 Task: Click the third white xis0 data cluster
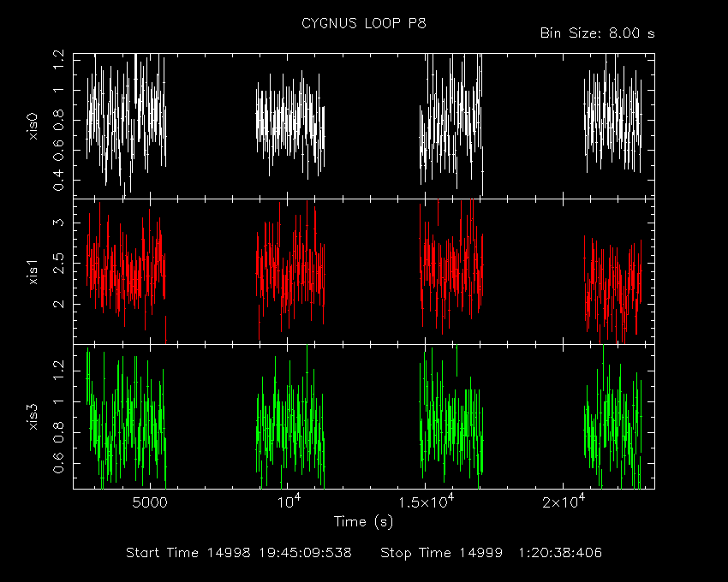[x=451, y=124]
